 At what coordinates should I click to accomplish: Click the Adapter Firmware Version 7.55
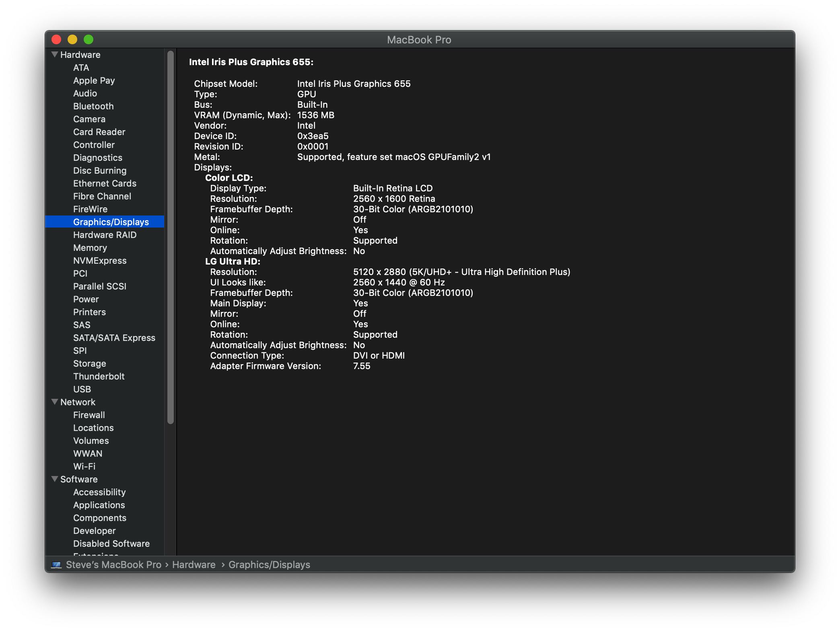(x=362, y=366)
